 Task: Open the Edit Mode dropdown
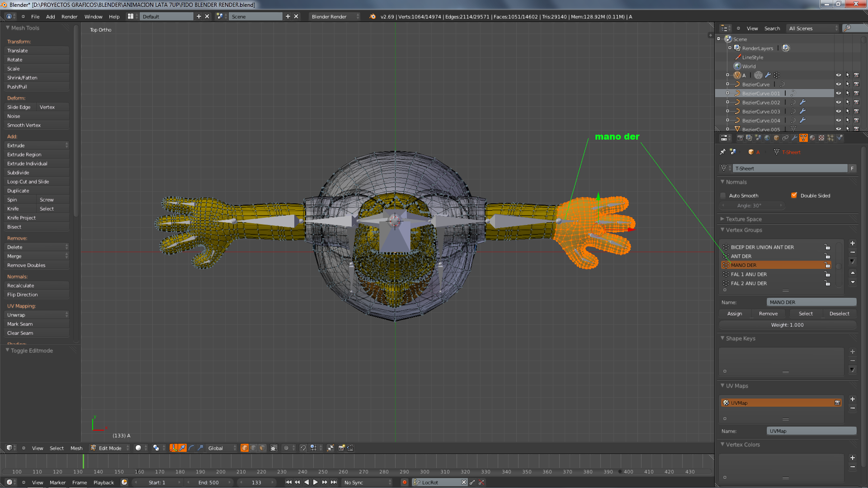tap(110, 448)
